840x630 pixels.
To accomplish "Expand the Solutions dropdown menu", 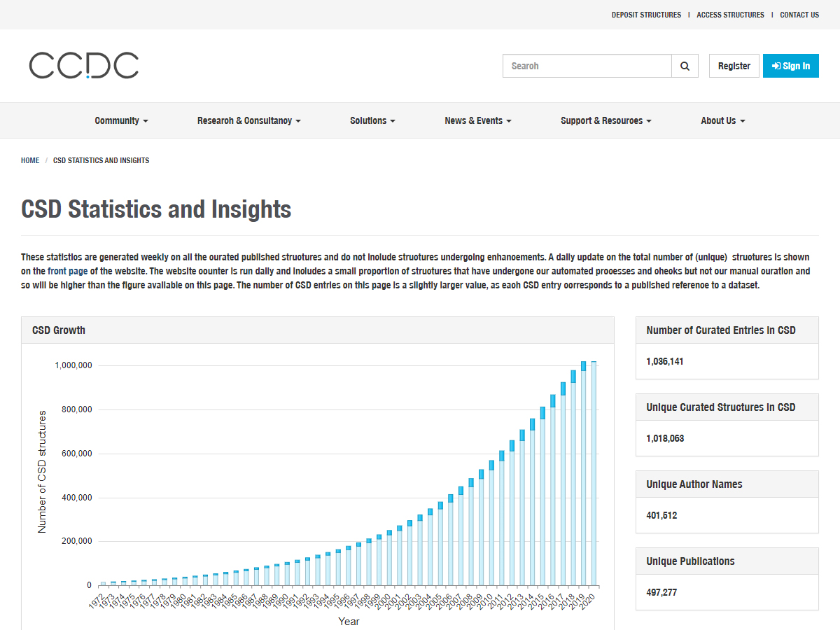I will (x=372, y=120).
